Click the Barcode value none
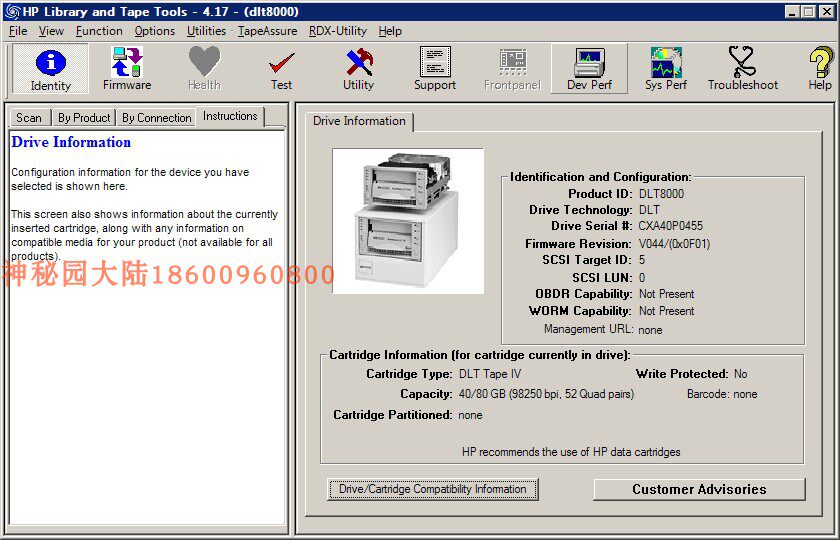The width and height of the screenshot is (840, 540). (x=745, y=394)
